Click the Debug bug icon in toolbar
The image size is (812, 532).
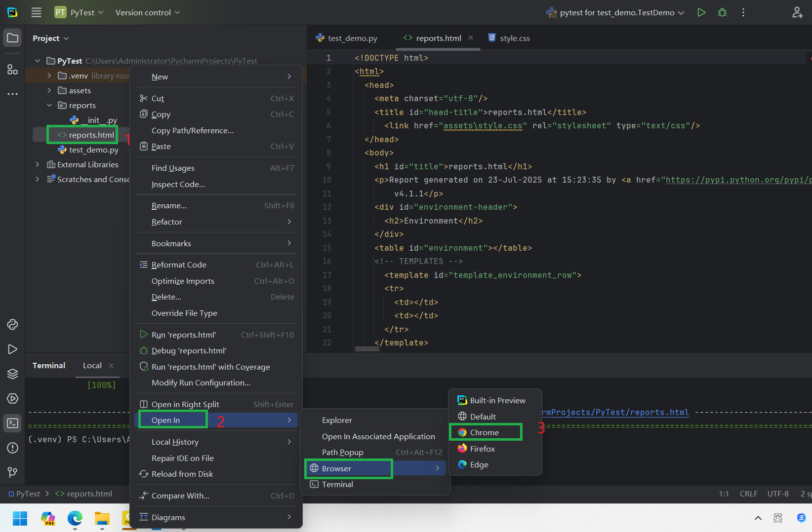tap(722, 12)
